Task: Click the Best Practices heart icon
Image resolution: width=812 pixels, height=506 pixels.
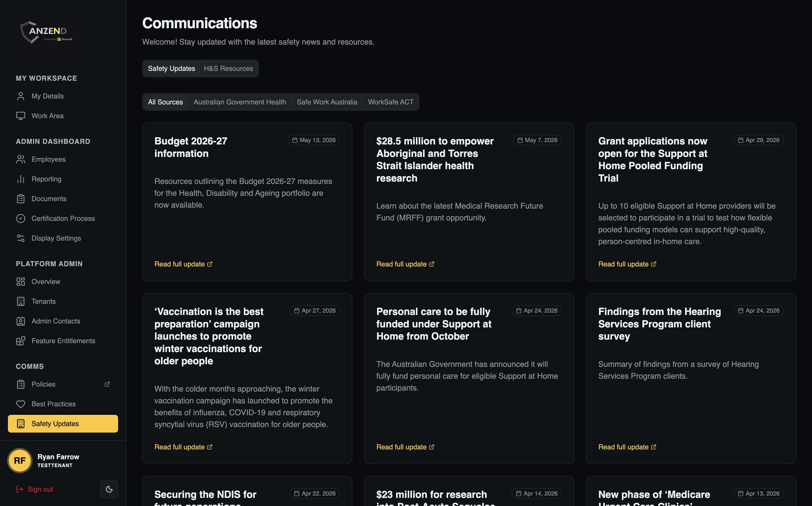Action: click(21, 404)
